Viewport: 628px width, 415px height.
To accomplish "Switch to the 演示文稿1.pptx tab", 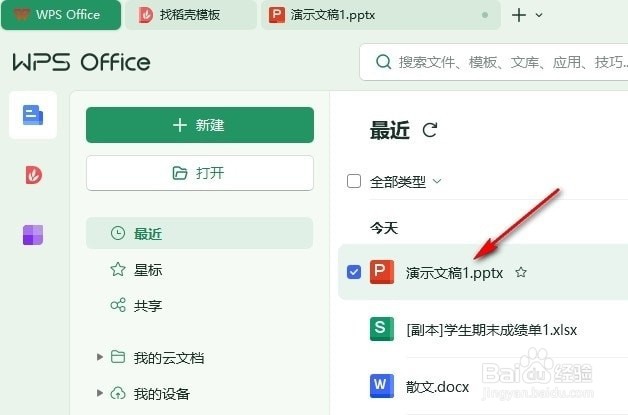I will point(380,15).
